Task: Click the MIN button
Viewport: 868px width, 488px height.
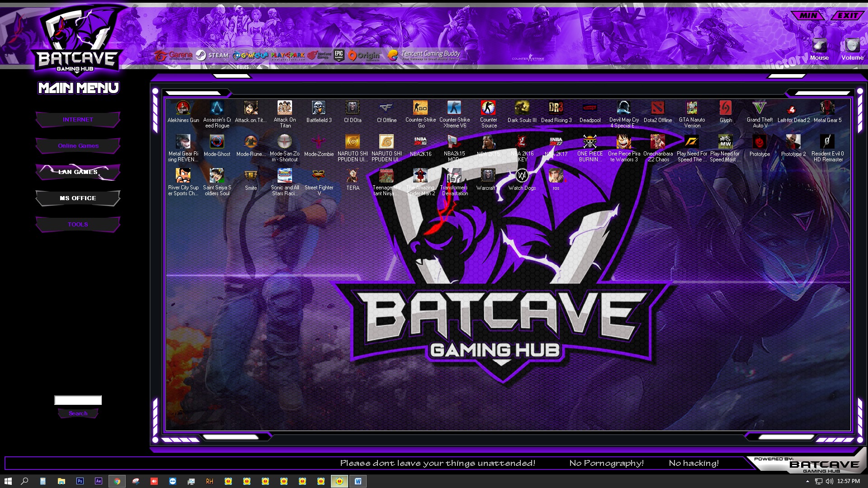Action: [808, 15]
